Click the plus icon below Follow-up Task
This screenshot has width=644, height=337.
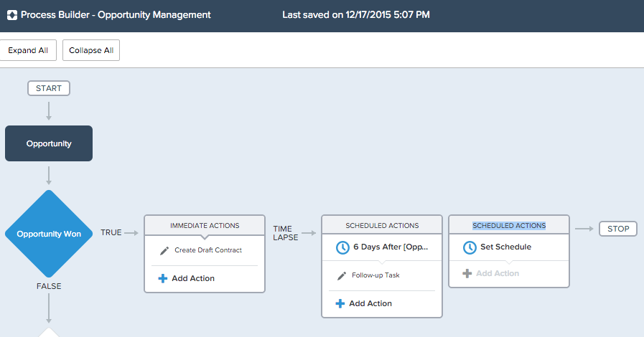pyautogui.click(x=340, y=303)
